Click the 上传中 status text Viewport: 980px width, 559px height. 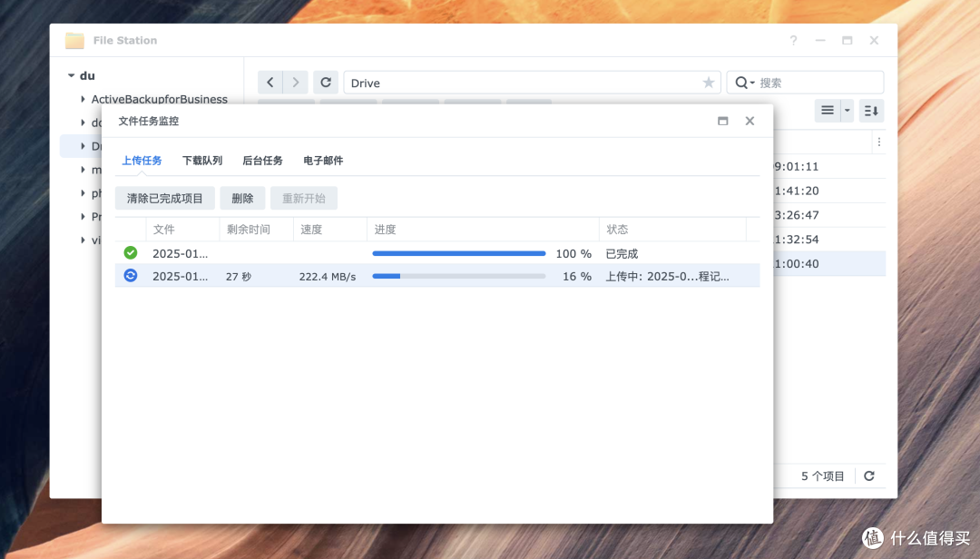(x=667, y=277)
